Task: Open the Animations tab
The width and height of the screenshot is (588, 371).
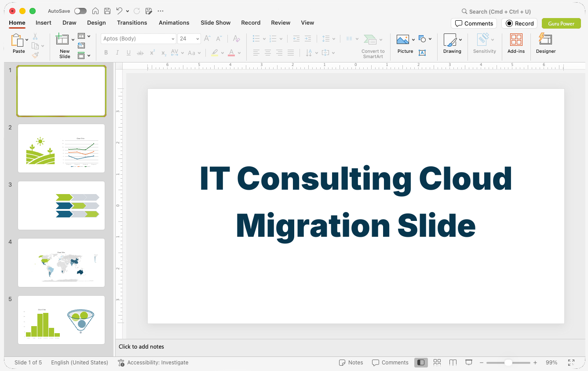Action: pos(174,22)
